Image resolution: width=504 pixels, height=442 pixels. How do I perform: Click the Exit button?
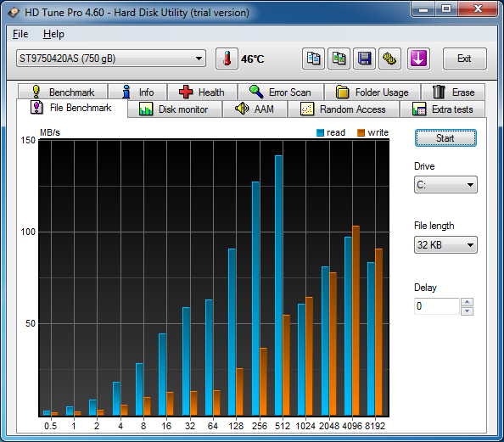tap(464, 59)
